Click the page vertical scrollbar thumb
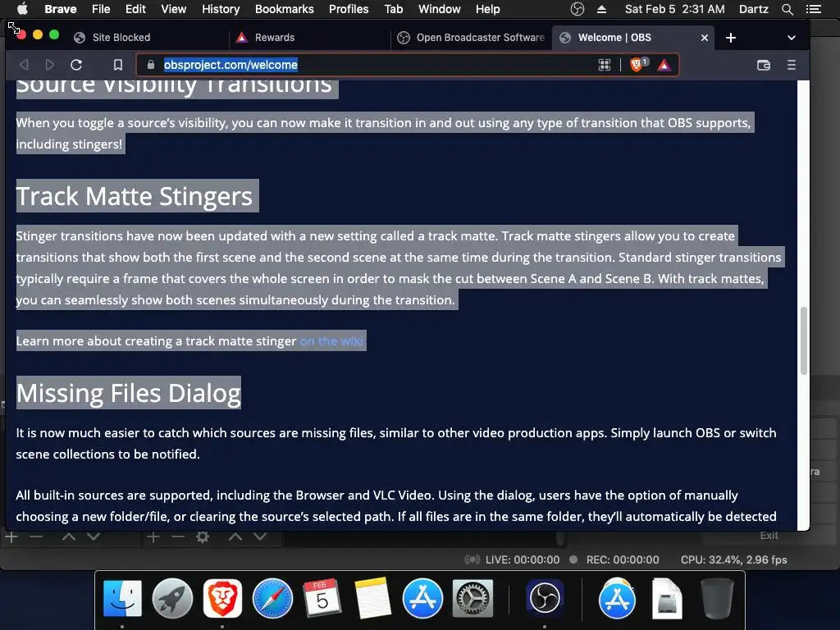The width and height of the screenshot is (840, 630). point(804,340)
